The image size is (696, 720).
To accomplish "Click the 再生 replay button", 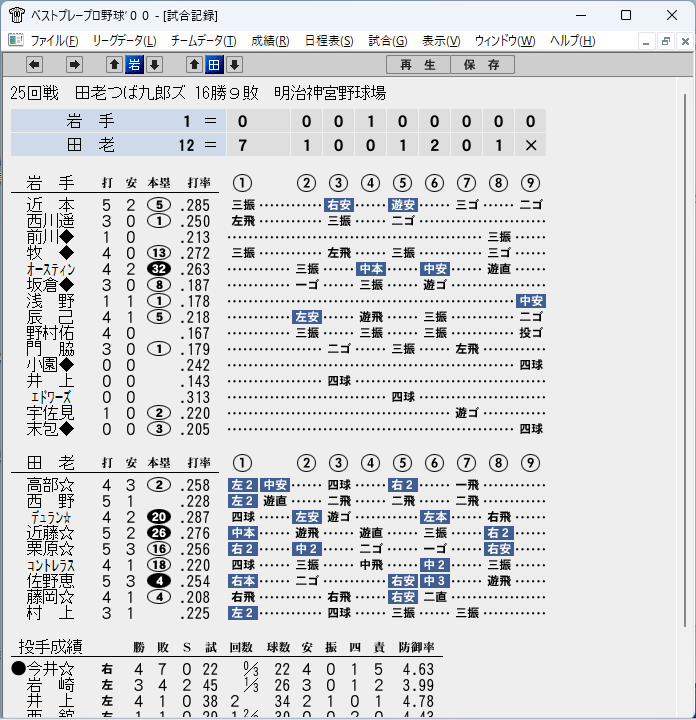I will coord(418,65).
